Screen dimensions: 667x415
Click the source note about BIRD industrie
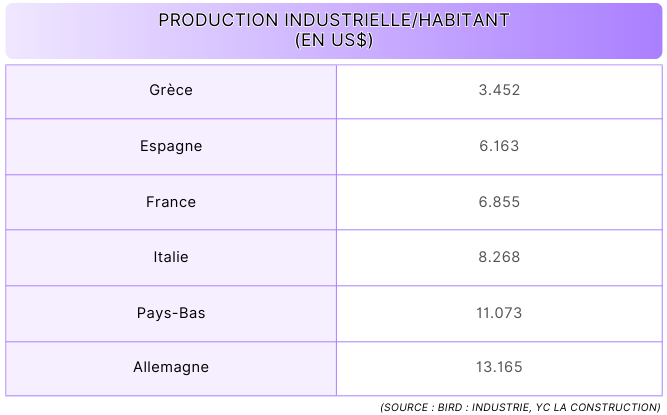520,407
